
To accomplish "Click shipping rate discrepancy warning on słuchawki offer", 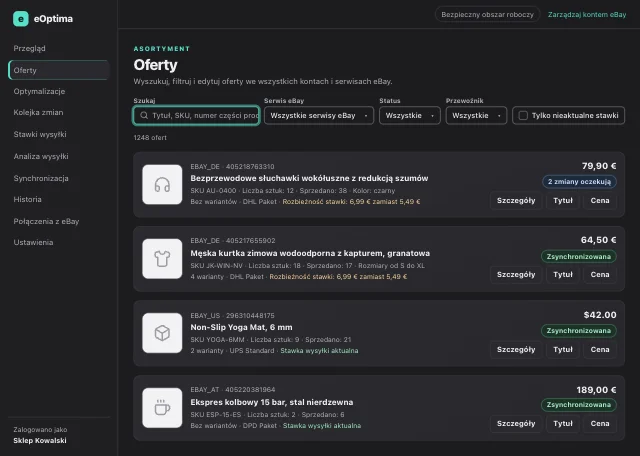I will click(351, 202).
